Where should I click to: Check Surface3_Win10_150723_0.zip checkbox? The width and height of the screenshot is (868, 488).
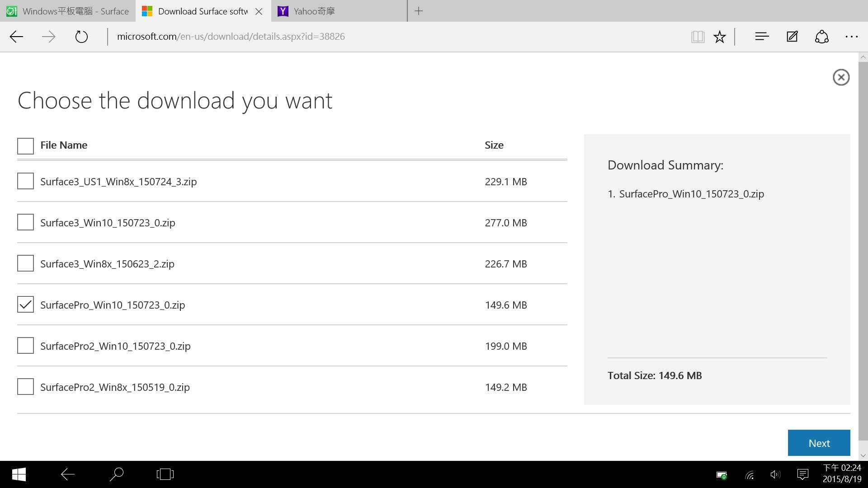click(x=25, y=222)
